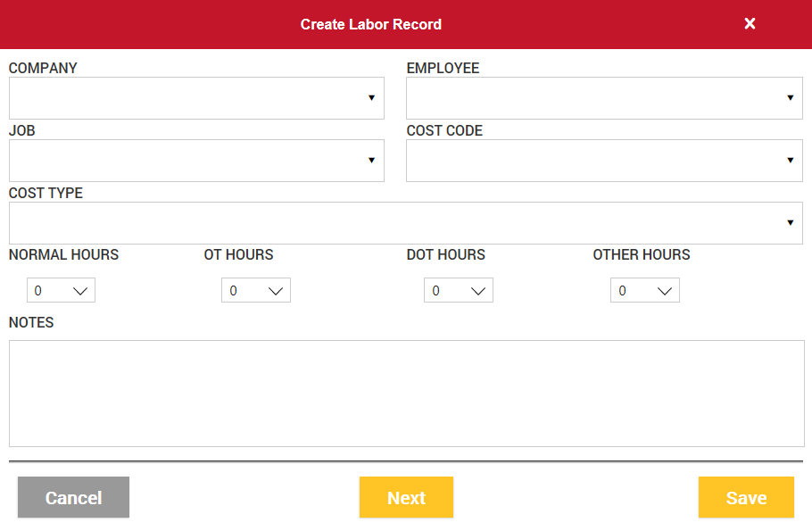Viewport: 812px width, 531px height.
Task: Click the NOTES label text
Action: tap(31, 322)
